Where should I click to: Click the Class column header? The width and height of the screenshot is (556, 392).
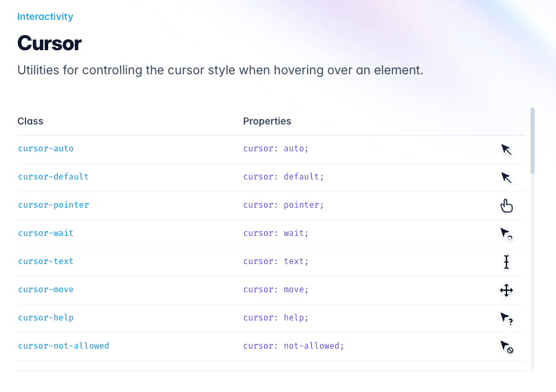click(x=30, y=121)
